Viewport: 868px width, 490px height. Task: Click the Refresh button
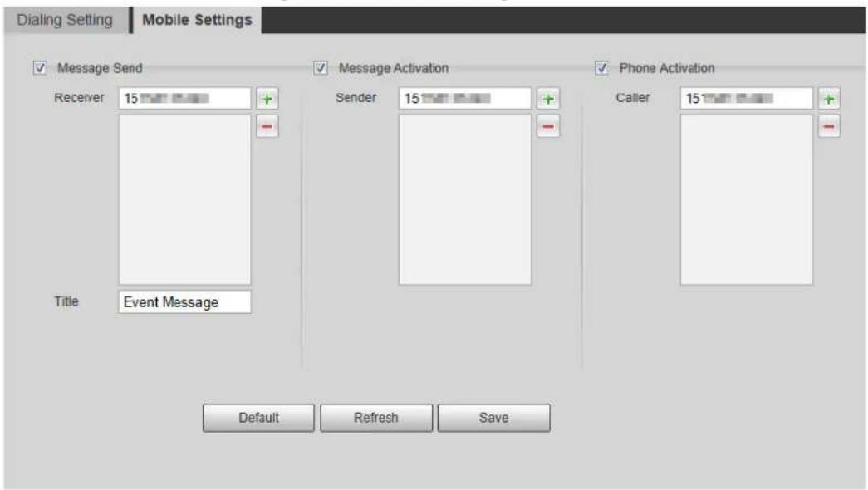(376, 418)
